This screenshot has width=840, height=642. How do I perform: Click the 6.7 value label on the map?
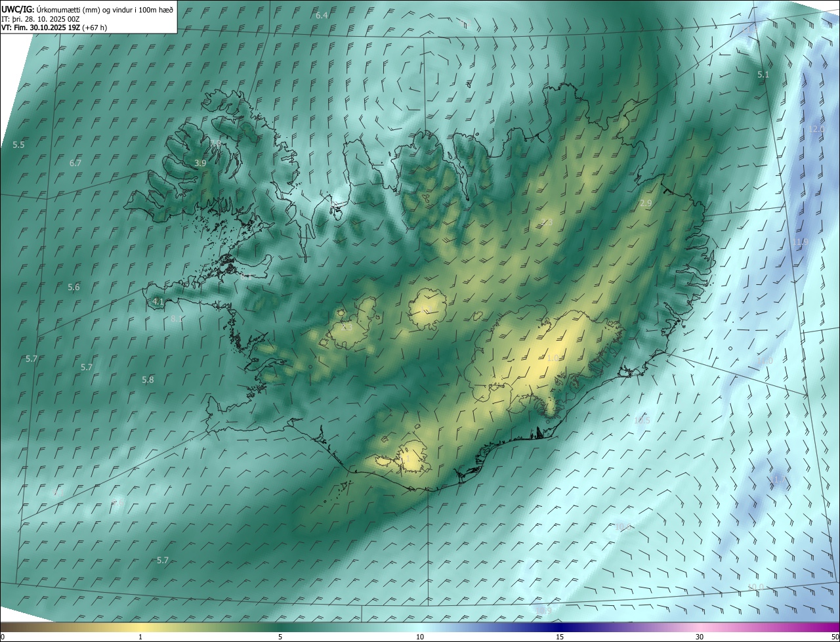[x=75, y=163]
